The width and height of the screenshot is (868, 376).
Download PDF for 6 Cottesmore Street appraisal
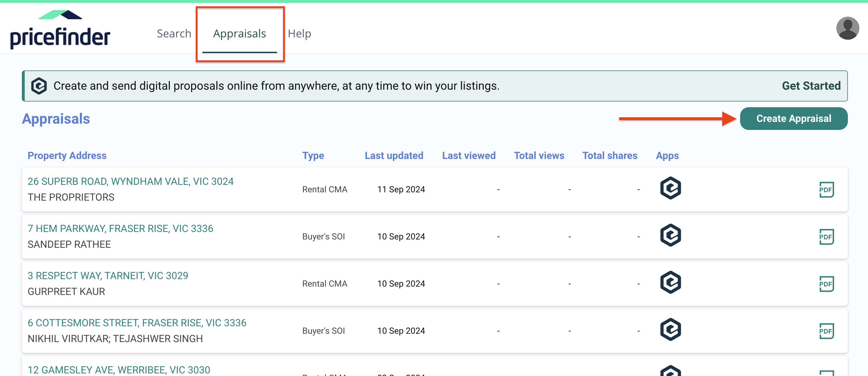[826, 331]
